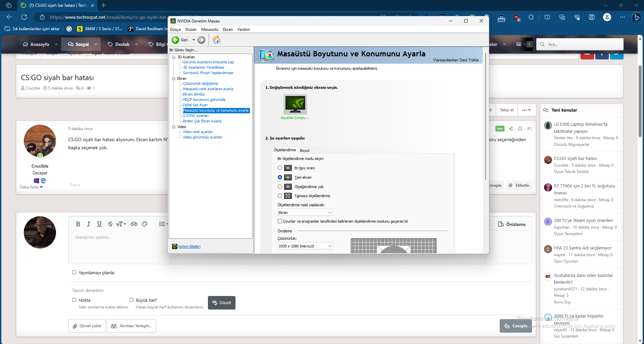Open Edge Settings and more menu
This screenshot has width=644, height=344.
tap(623, 17)
